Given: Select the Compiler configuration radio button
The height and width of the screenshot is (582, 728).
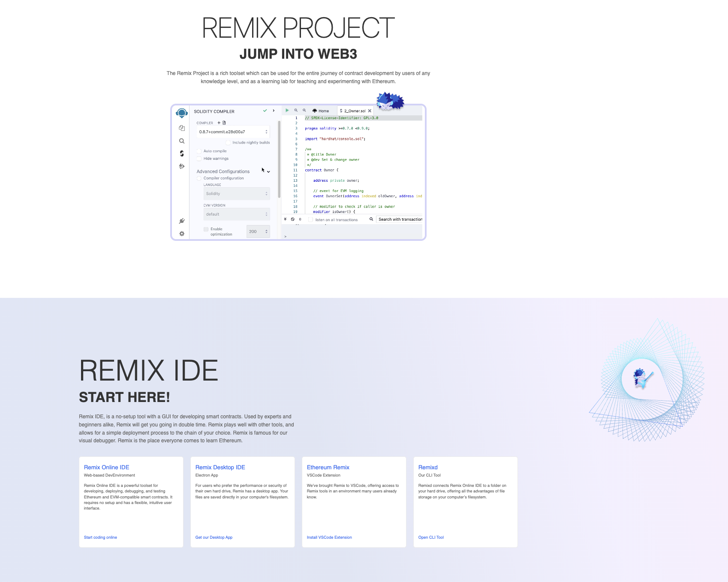Looking at the screenshot, I should (199, 178).
